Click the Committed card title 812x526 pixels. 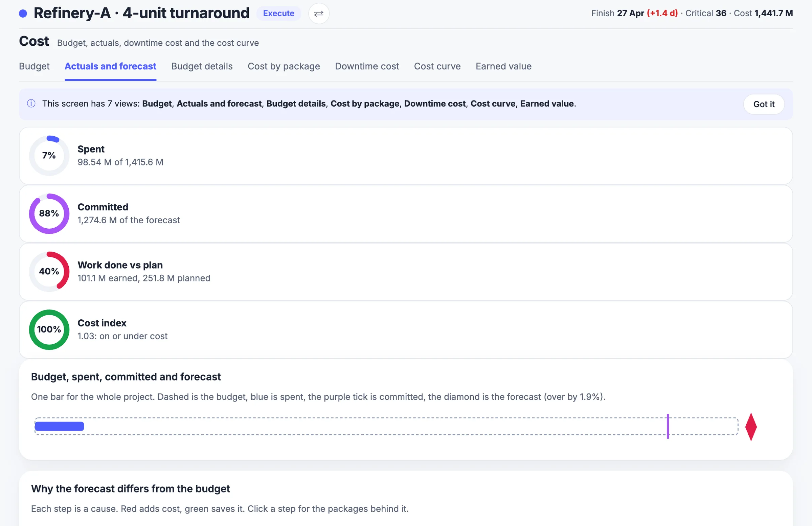(x=103, y=207)
